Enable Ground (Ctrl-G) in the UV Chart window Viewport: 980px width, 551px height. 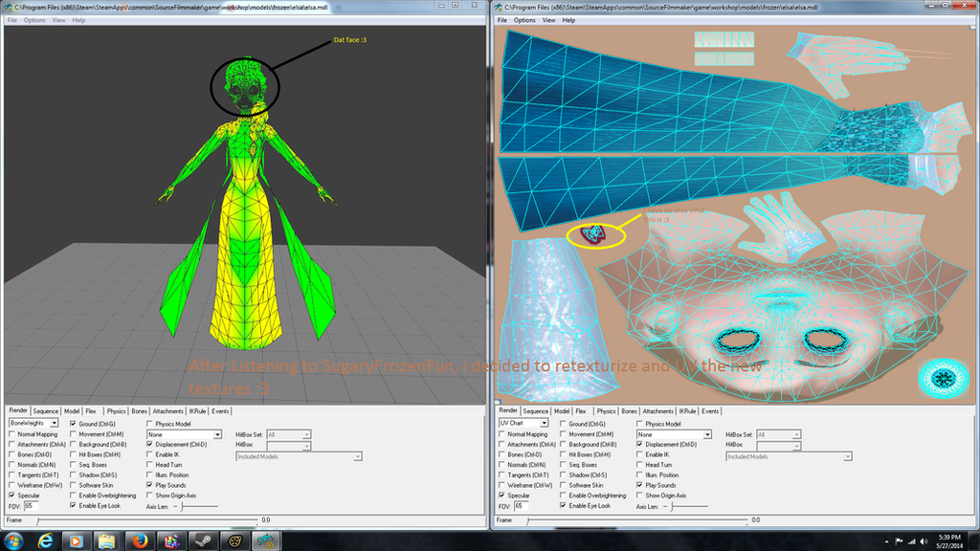pyautogui.click(x=563, y=424)
